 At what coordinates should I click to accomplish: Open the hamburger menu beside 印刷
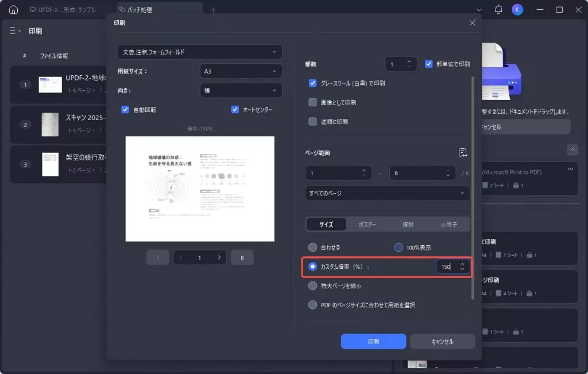click(13, 30)
